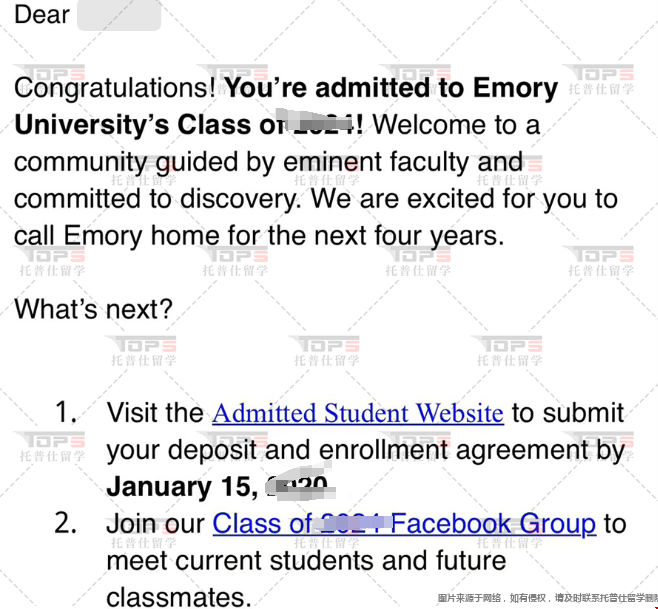
Task: Click the bold January 15 deadline text
Action: (182, 487)
